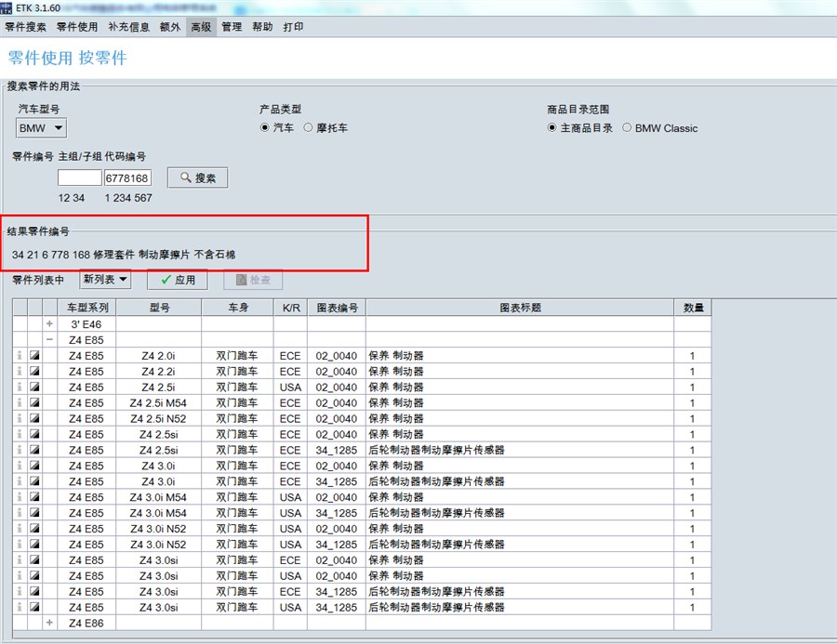The height and width of the screenshot is (644, 837).
Task: Open diagram icon for Z4 3.0i N52 02_0040 row
Action: pyautogui.click(x=34, y=529)
